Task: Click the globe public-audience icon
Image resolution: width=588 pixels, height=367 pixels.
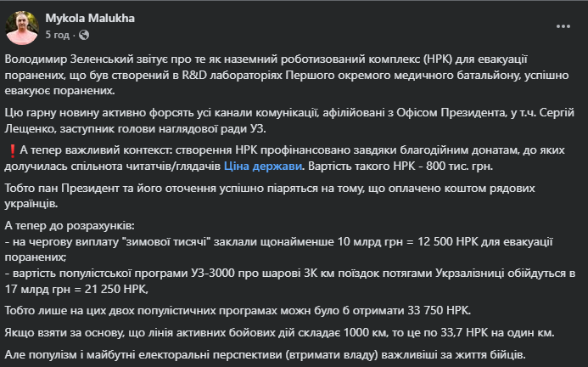Action: pos(82,35)
